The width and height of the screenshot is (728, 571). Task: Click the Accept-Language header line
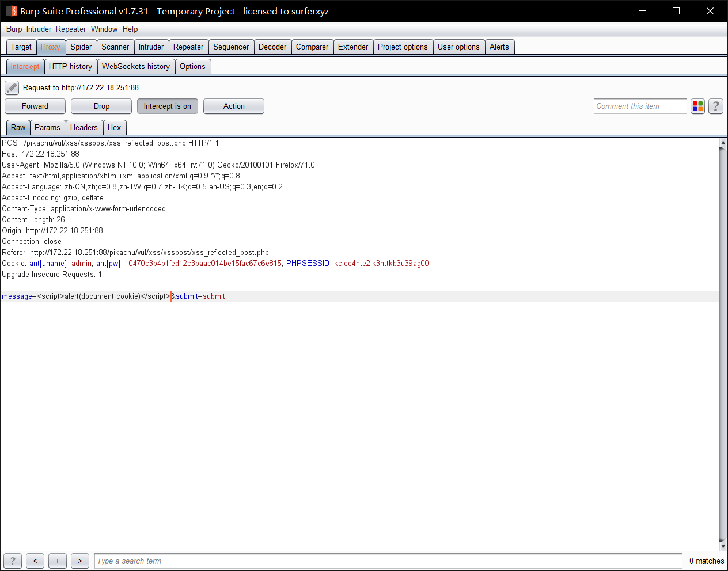142,186
